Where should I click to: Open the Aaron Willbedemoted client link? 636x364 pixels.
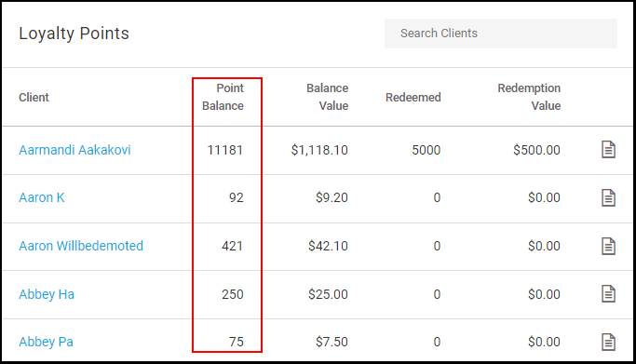(x=81, y=246)
